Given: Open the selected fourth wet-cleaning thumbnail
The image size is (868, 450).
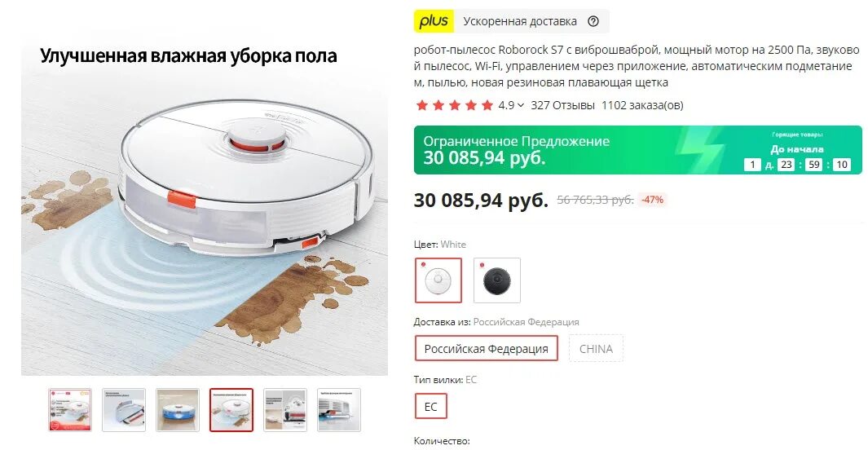Looking at the screenshot, I should tap(231, 410).
